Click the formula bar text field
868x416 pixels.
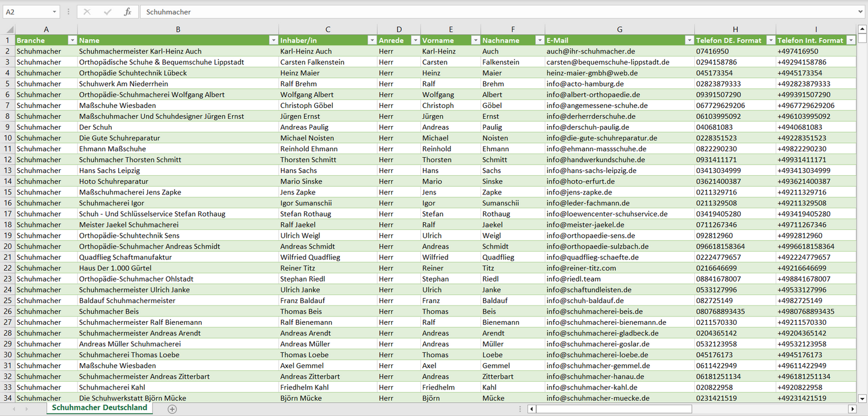(x=499, y=12)
